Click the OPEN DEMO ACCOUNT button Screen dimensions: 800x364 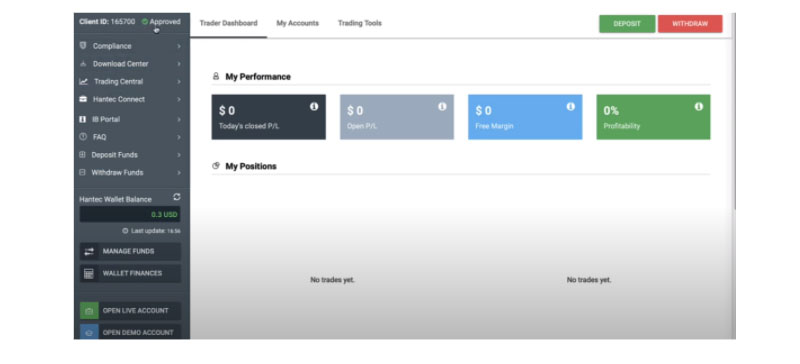130,332
